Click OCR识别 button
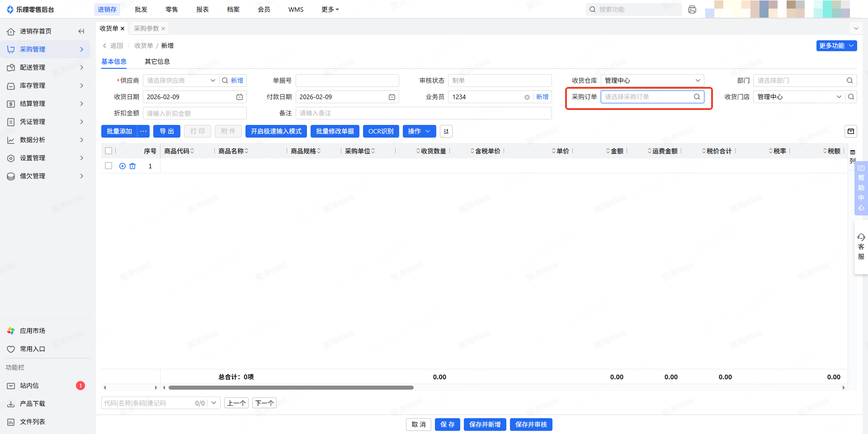868x434 pixels. [381, 131]
